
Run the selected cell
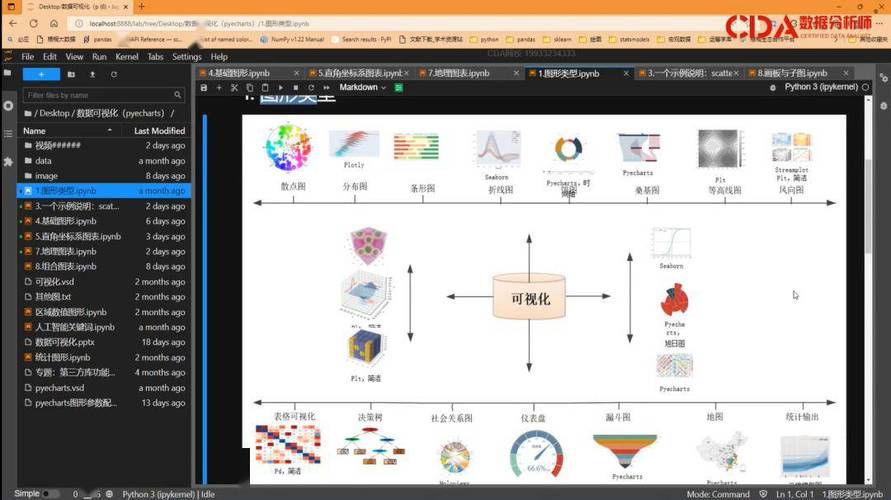point(281,88)
